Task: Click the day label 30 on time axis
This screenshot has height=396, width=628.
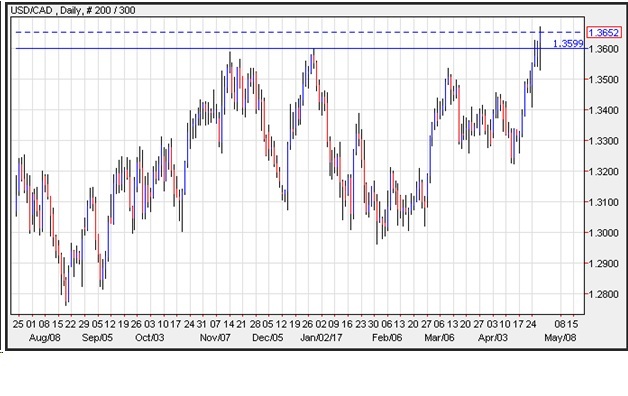Action: click(x=373, y=324)
